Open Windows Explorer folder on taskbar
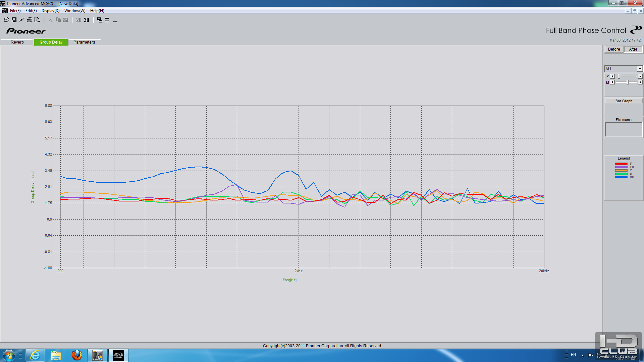The width and height of the screenshot is (644, 362). coord(56,355)
